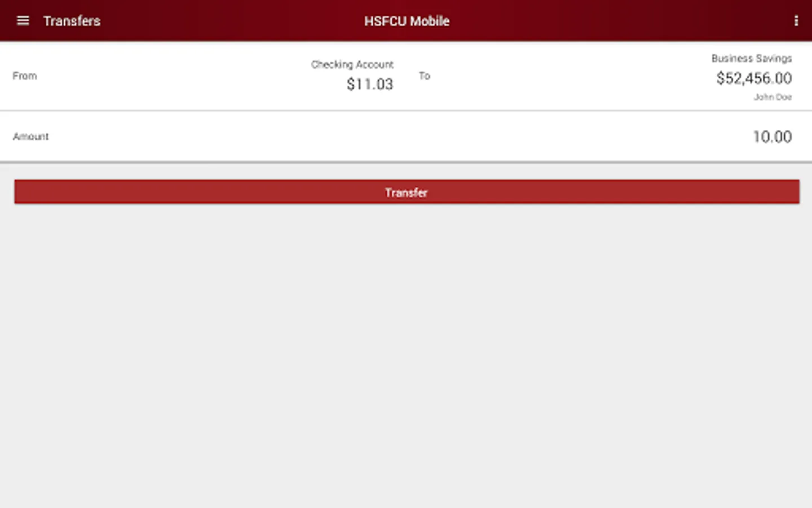Click the From label
The image size is (812, 508).
[x=25, y=76]
